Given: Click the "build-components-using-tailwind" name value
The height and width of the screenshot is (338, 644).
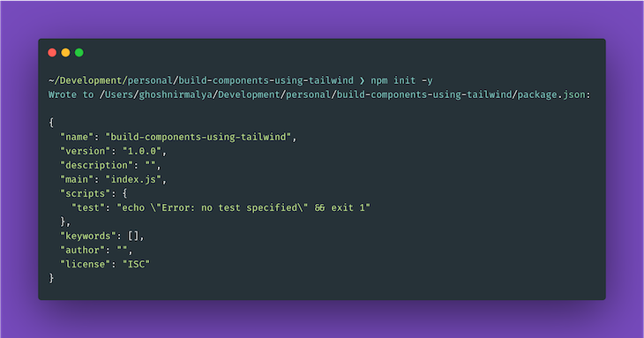Looking at the screenshot, I should coord(198,137).
